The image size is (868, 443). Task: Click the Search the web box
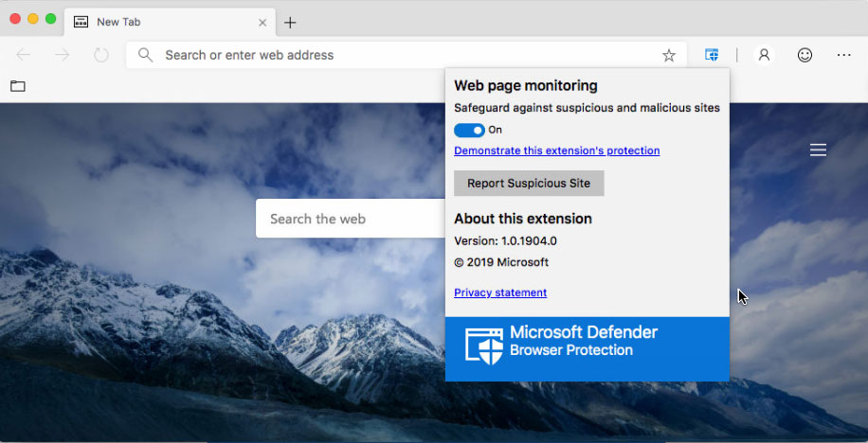351,219
